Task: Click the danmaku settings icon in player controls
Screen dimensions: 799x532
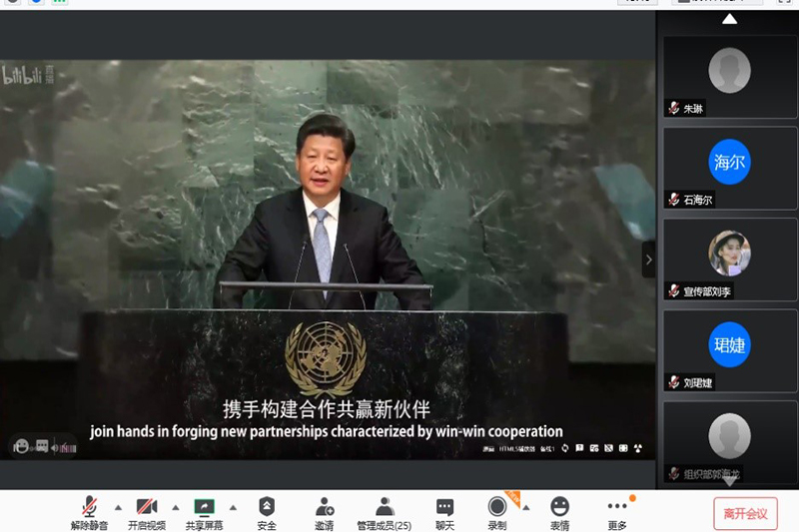Action: (x=594, y=448)
